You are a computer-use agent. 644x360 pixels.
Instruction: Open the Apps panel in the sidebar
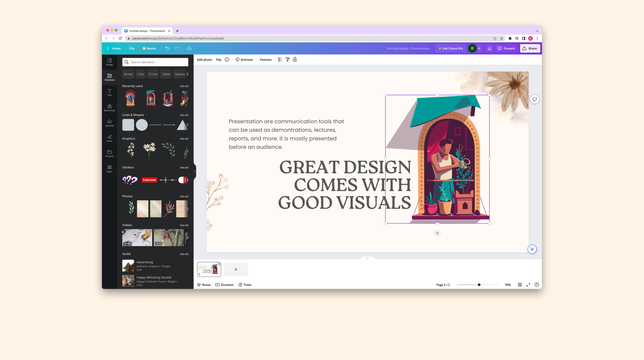110,168
